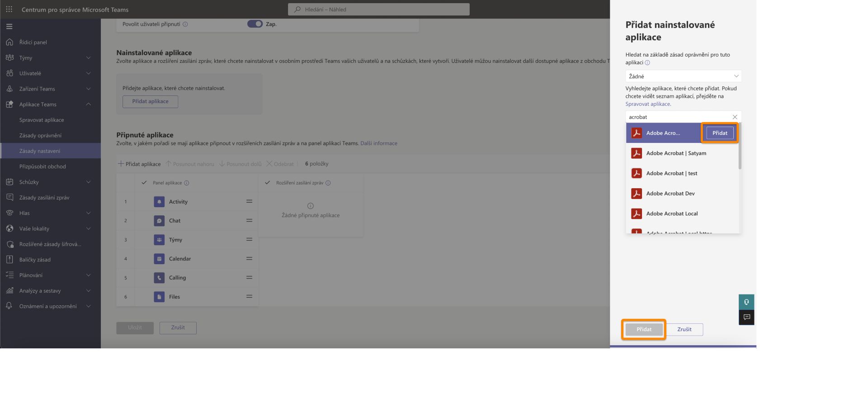Click the Zařízení Teams icon
The width and height of the screenshot is (868, 418).
[9, 89]
